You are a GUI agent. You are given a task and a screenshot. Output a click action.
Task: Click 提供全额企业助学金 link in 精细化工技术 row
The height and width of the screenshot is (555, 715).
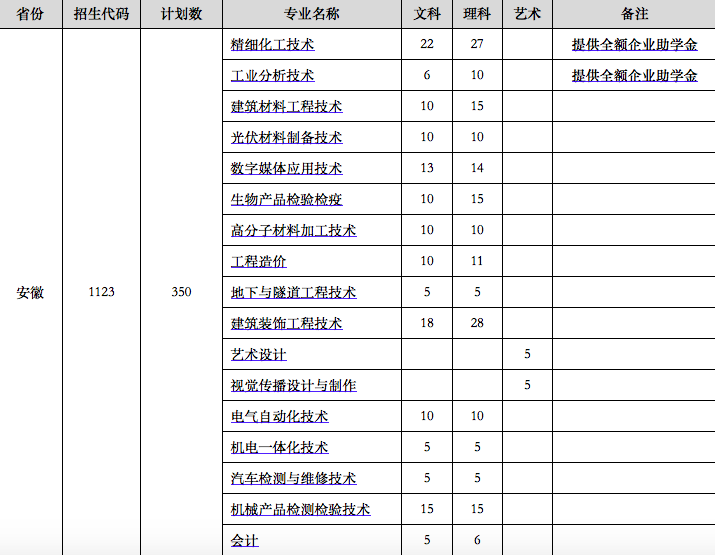pyautogui.click(x=634, y=44)
